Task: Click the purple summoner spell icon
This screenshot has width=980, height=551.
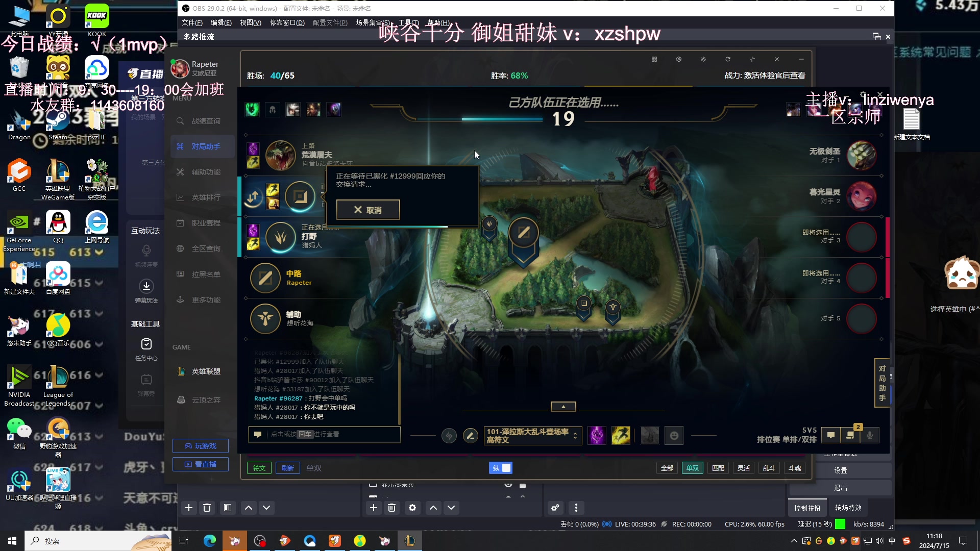Action: 596,436
